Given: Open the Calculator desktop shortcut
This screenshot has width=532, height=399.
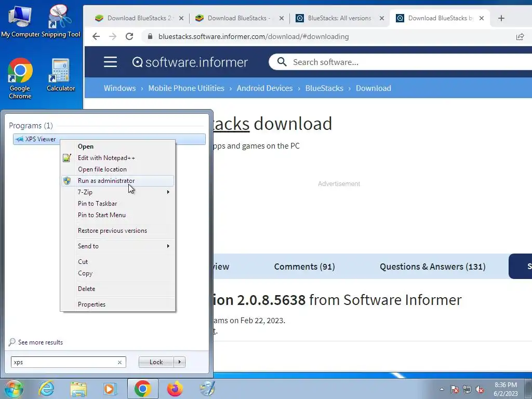Looking at the screenshot, I should [60, 75].
